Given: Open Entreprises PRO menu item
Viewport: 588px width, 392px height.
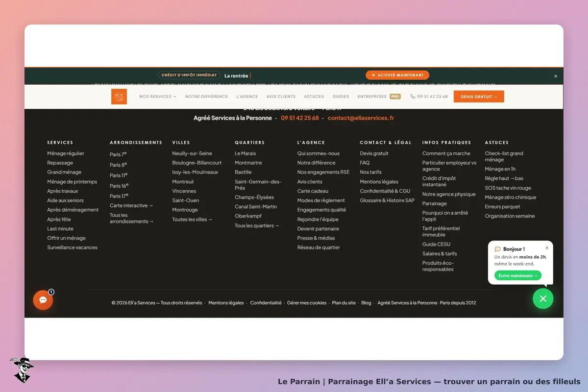Looking at the screenshot, I should click(x=379, y=97).
